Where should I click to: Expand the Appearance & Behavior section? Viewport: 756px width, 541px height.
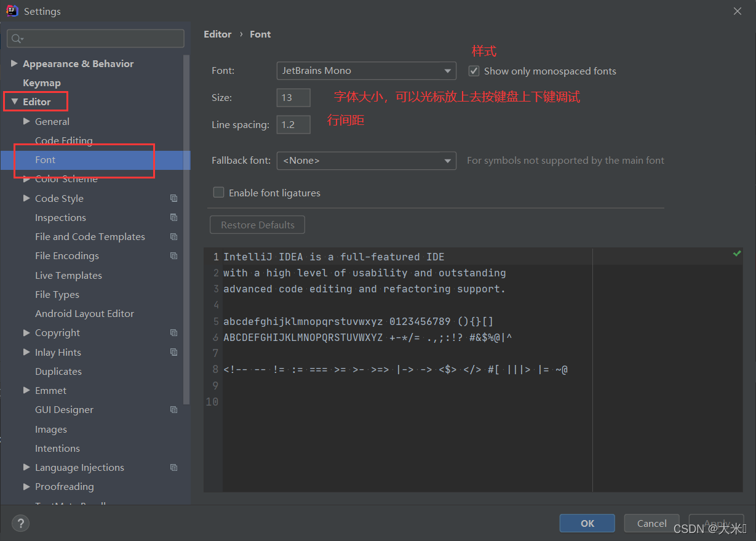coord(14,63)
